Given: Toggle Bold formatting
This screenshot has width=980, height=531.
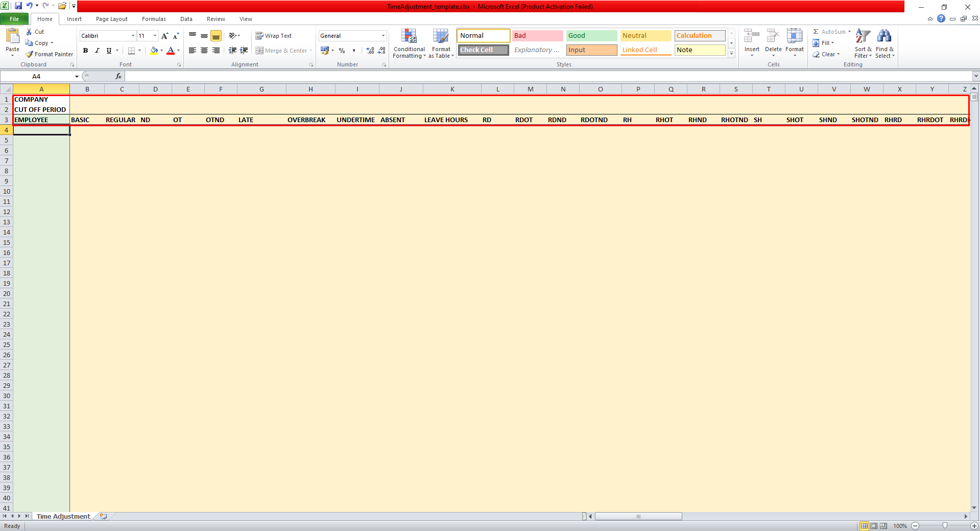Looking at the screenshot, I should point(85,51).
